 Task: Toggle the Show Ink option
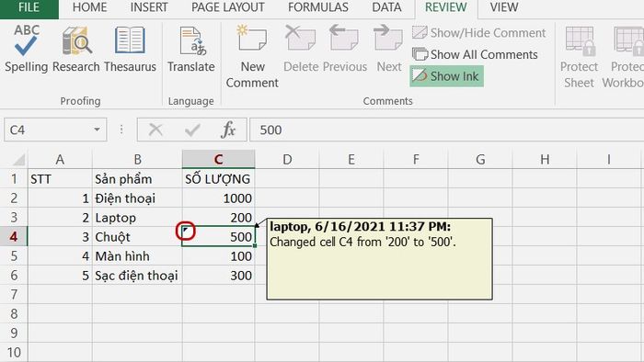pyautogui.click(x=446, y=76)
